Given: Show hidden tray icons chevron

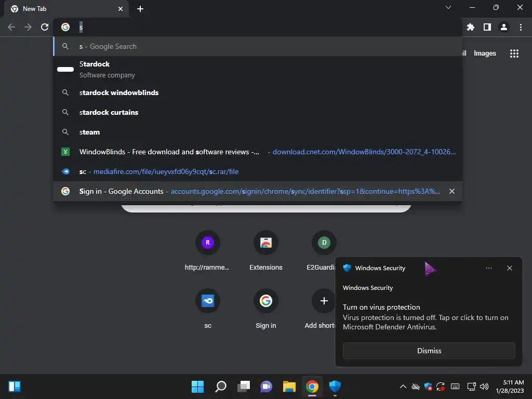Looking at the screenshot, I should tap(403, 387).
